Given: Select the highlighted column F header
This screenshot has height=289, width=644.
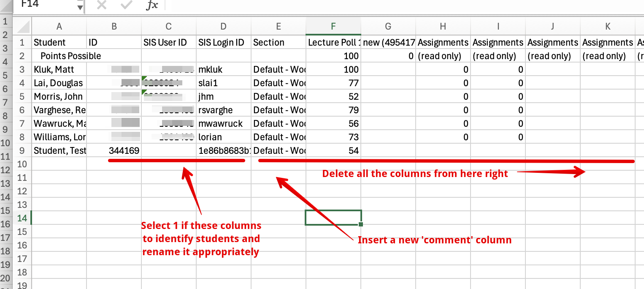Looking at the screenshot, I should (x=333, y=27).
